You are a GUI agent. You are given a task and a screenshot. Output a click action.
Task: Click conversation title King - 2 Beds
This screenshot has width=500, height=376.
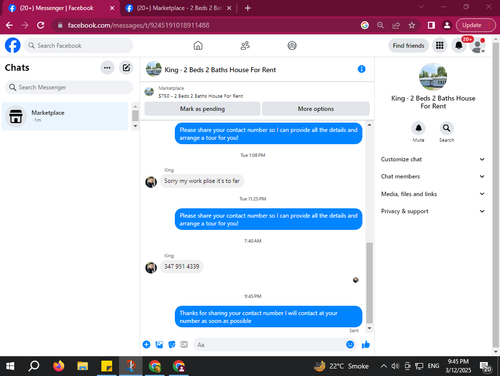(x=220, y=70)
